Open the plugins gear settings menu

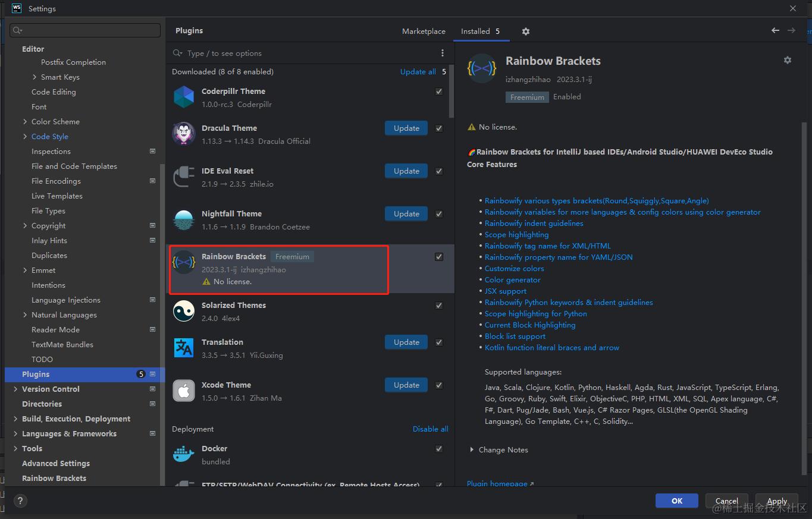(526, 32)
